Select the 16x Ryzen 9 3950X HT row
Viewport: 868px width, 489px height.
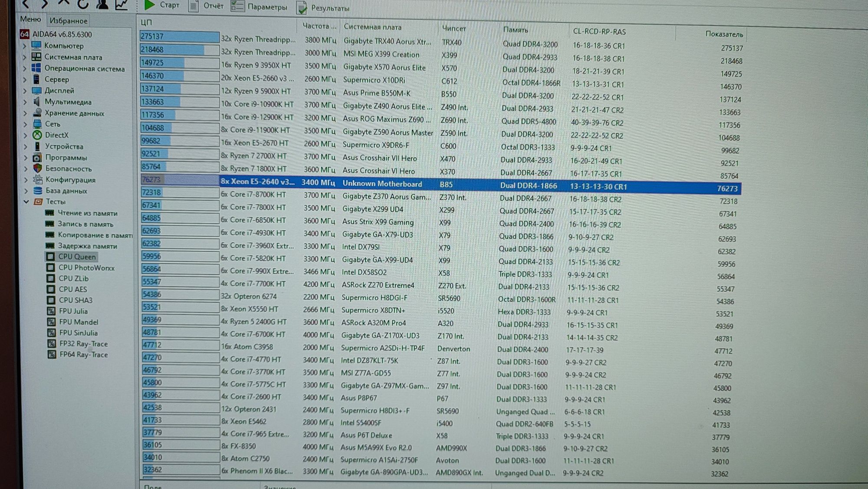pos(441,68)
